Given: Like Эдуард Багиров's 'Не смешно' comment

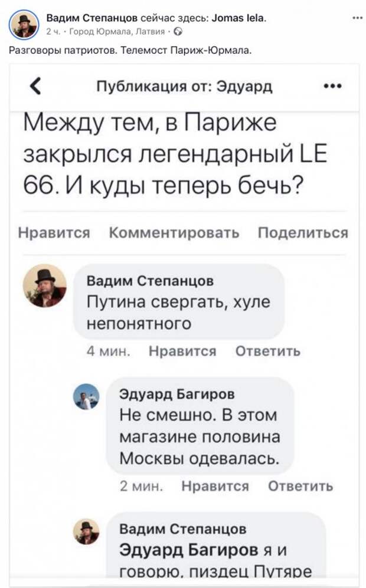Looking at the screenshot, I should [x=215, y=486].
